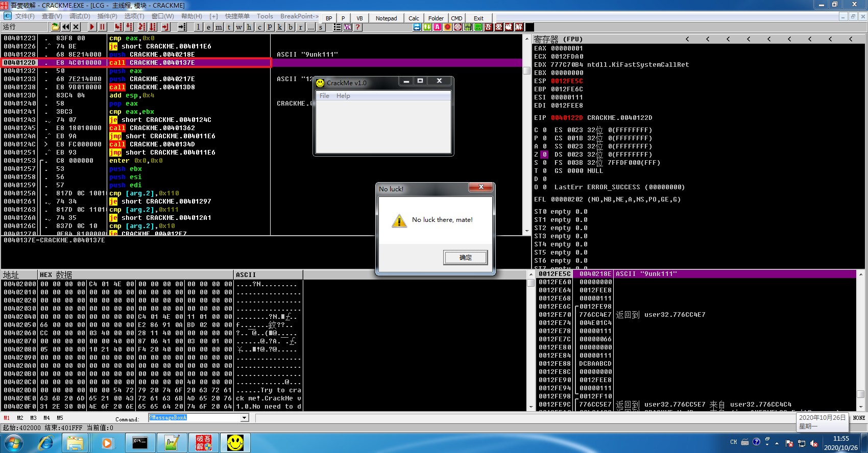Screen dimensions: 868x453
Task: Click the Trace Into toolbar icon
Action: tap(142, 27)
